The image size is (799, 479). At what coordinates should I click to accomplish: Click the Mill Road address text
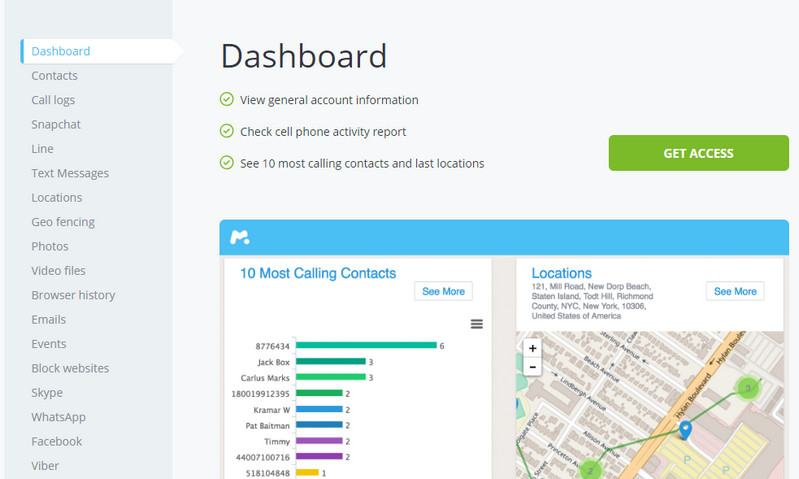click(592, 301)
